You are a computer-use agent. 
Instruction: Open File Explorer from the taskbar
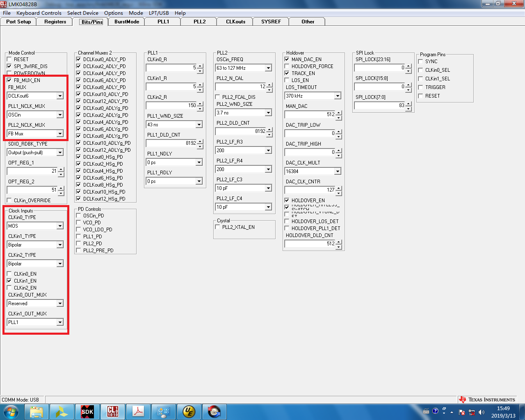pos(37,411)
